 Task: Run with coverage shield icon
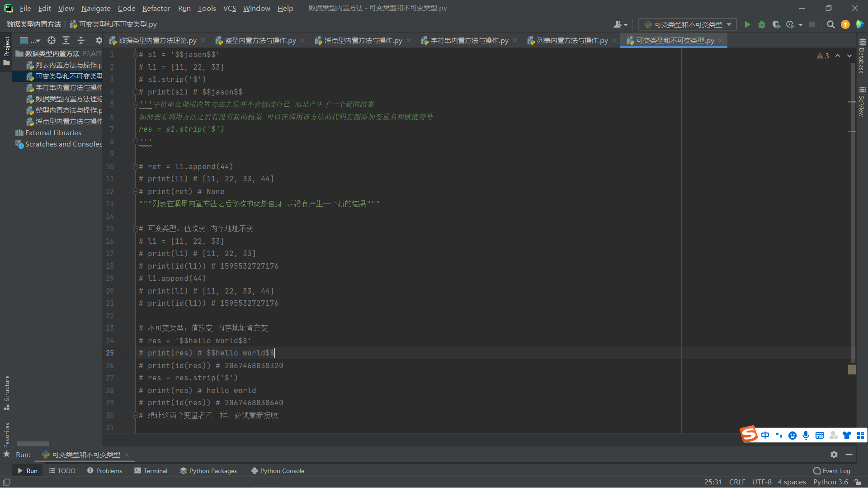pos(776,24)
